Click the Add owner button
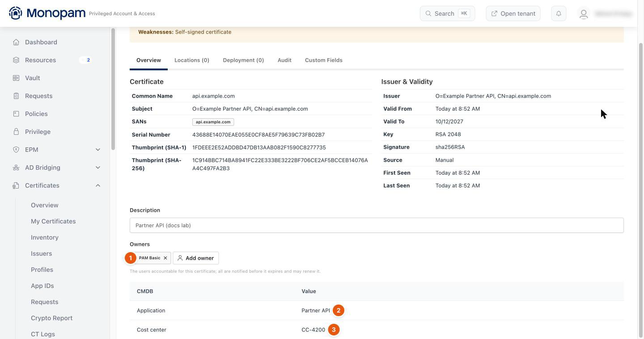Image resolution: width=644 pixels, height=339 pixels. [196, 258]
